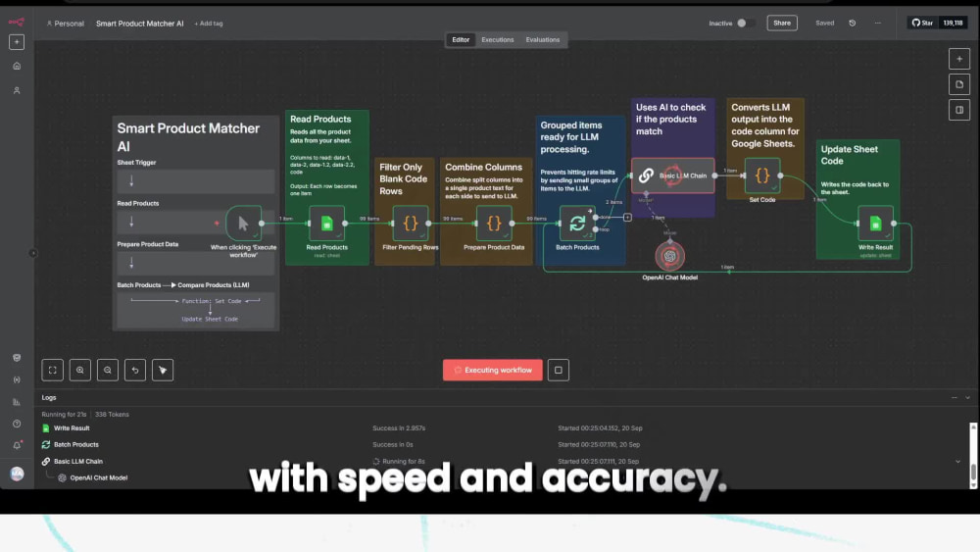
Task: Click the zoom in magnifier button
Action: 80,370
